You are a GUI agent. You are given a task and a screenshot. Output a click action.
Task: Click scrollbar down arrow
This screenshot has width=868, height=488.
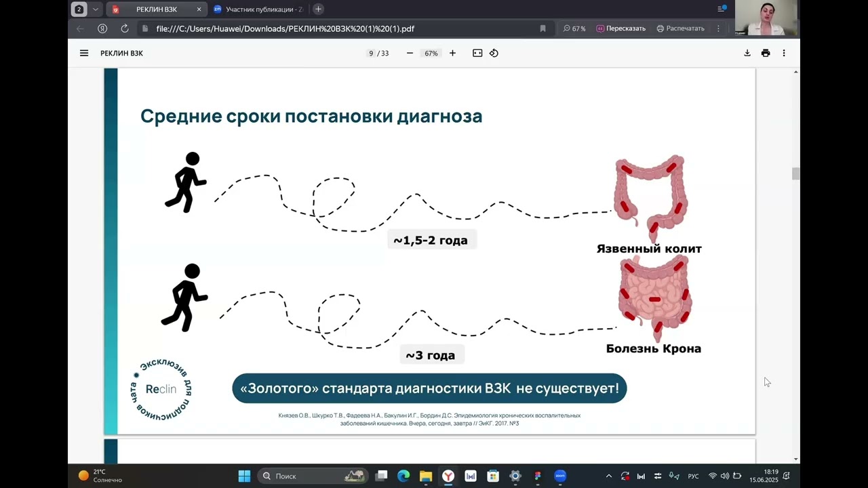tap(795, 459)
